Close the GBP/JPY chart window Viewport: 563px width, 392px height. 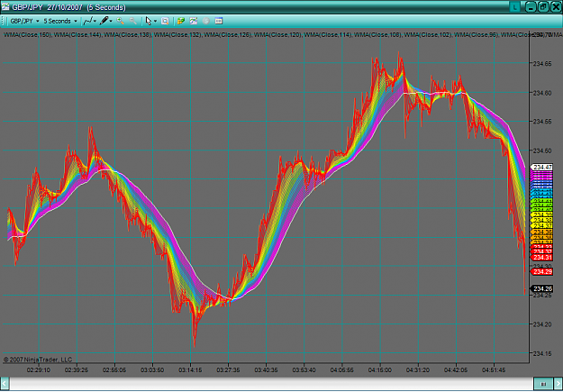click(555, 7)
